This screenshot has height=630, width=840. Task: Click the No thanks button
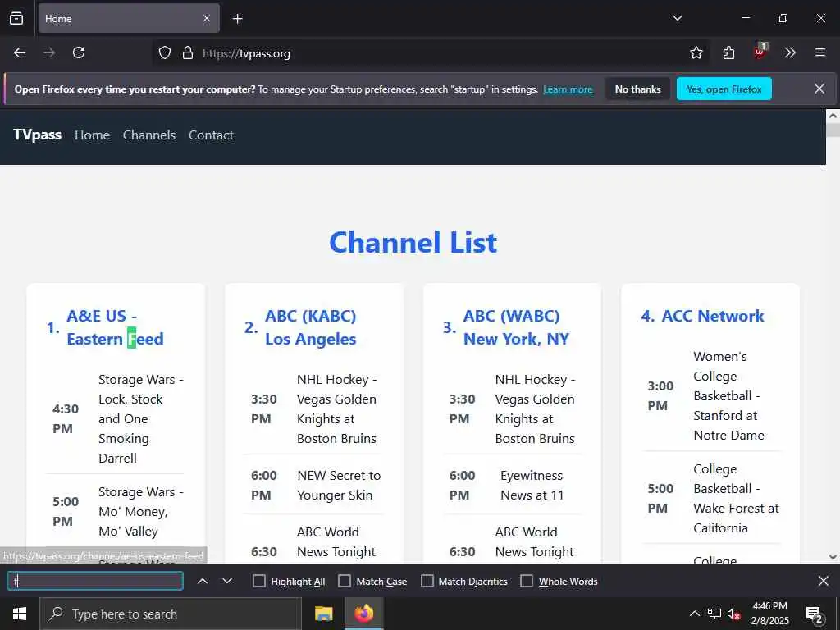pyautogui.click(x=638, y=89)
